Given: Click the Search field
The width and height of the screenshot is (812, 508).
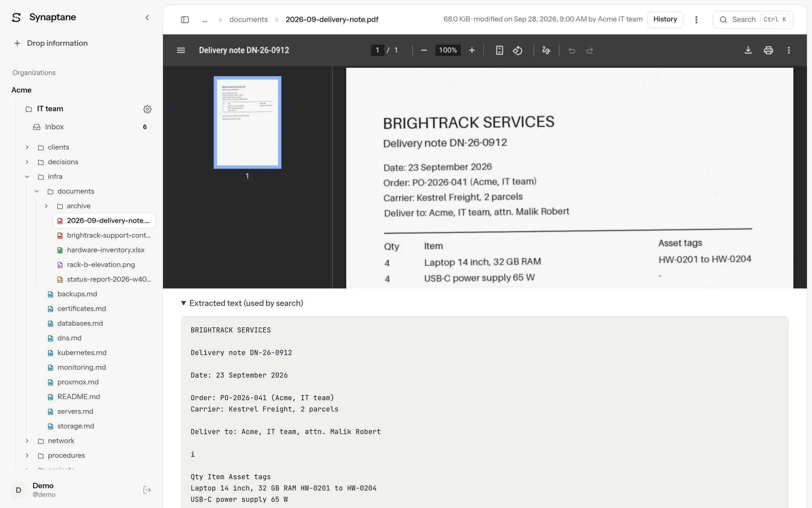Looking at the screenshot, I should click(753, 20).
